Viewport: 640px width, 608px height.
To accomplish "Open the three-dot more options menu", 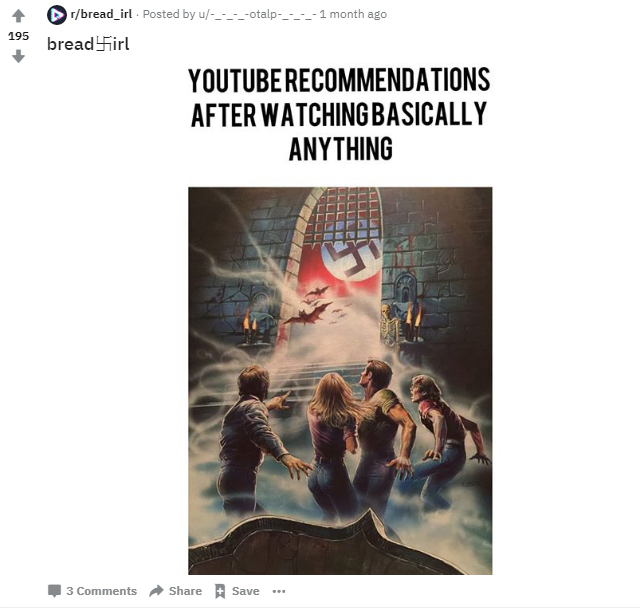I will [x=279, y=591].
